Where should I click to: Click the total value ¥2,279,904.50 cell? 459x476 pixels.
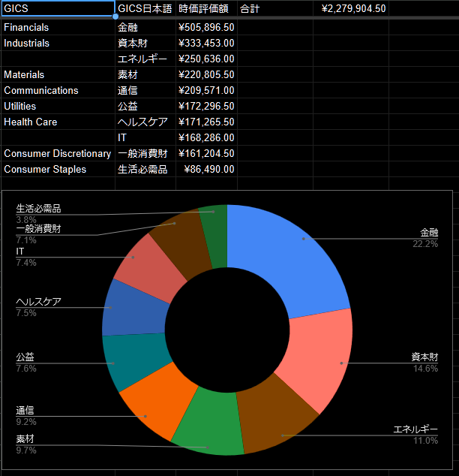tap(353, 8)
